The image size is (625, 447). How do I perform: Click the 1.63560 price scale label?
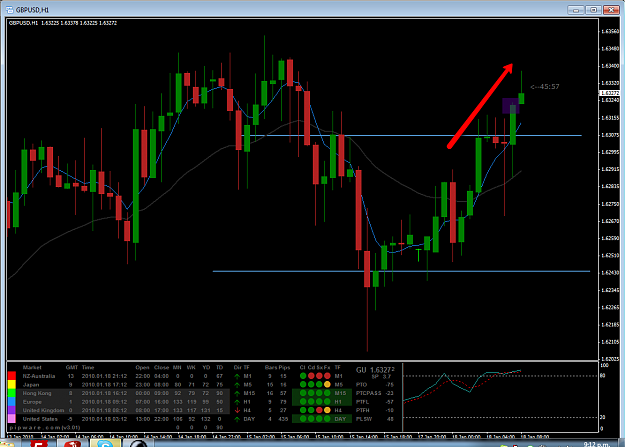pyautogui.click(x=610, y=31)
